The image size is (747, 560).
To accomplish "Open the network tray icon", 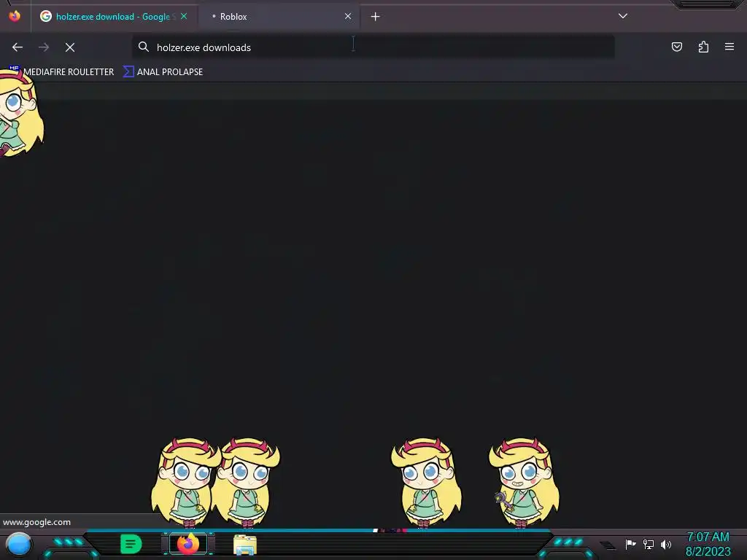I will pyautogui.click(x=649, y=544).
